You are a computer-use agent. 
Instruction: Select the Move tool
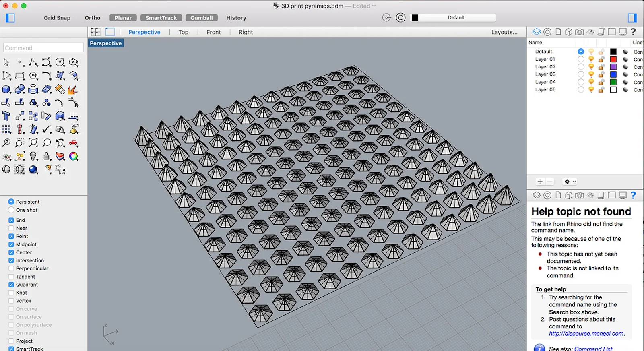click(19, 116)
